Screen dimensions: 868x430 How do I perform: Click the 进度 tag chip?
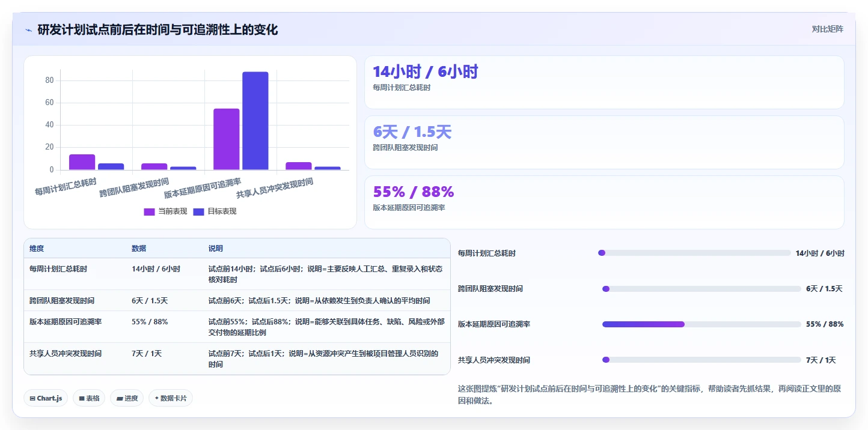[127, 398]
